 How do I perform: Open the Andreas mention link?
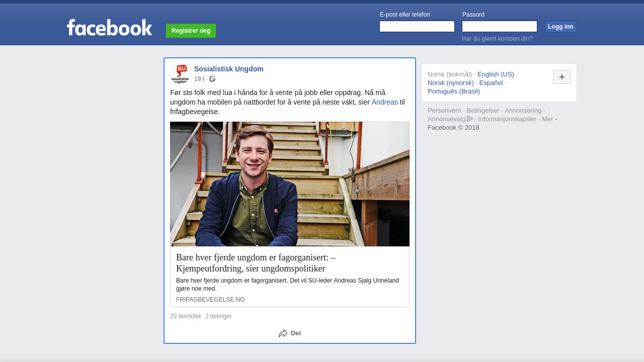click(385, 102)
